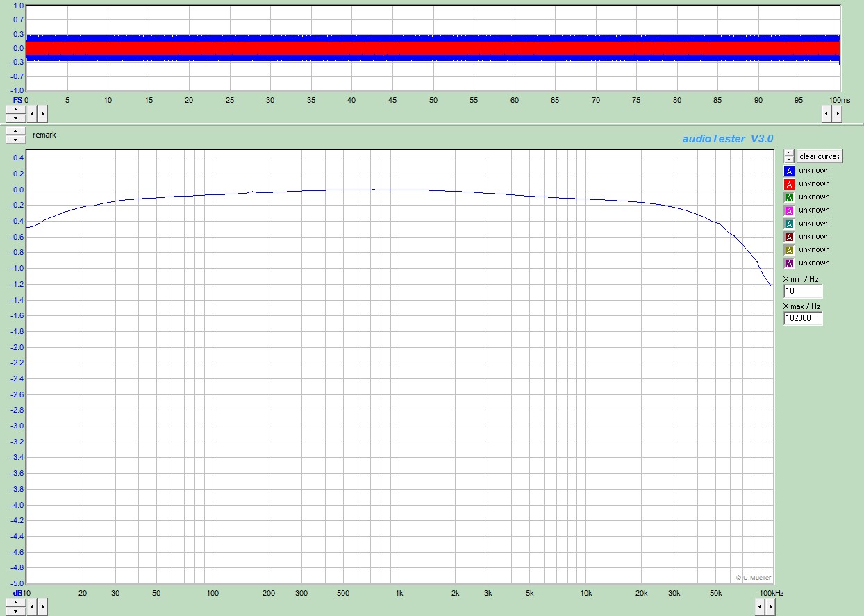The height and width of the screenshot is (616, 864).
Task: Click right arrow beside the dB stepper
Action: tap(42, 607)
